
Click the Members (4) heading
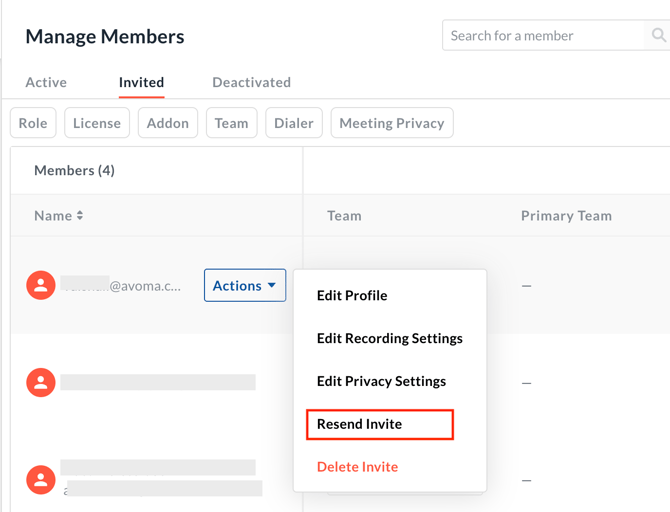click(x=74, y=170)
